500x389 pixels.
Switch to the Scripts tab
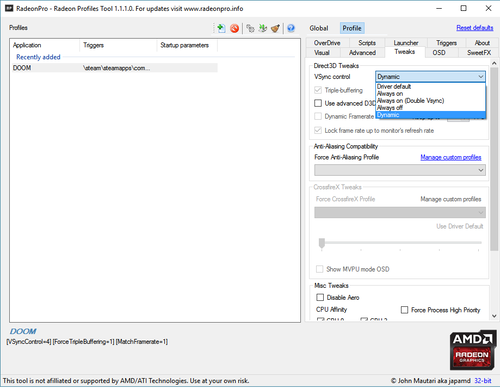(367, 43)
